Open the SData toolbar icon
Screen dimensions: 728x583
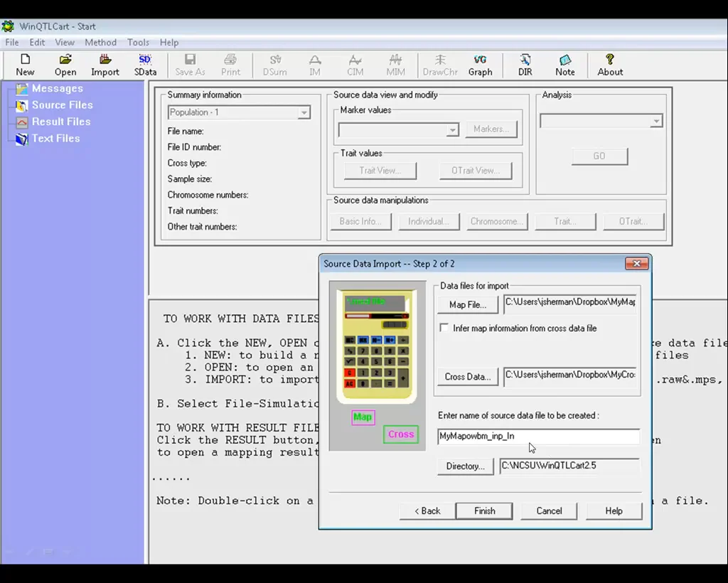145,65
